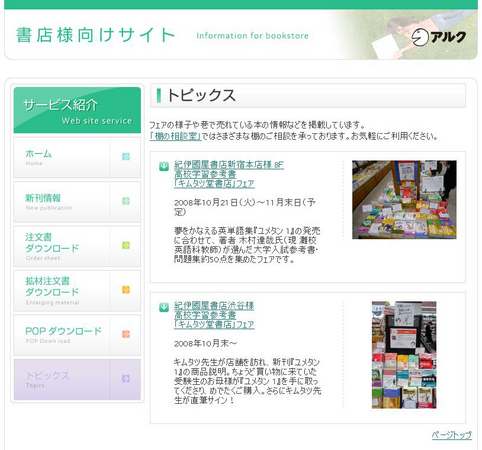
Task: Click the ページトップ link
Action: [x=452, y=435]
